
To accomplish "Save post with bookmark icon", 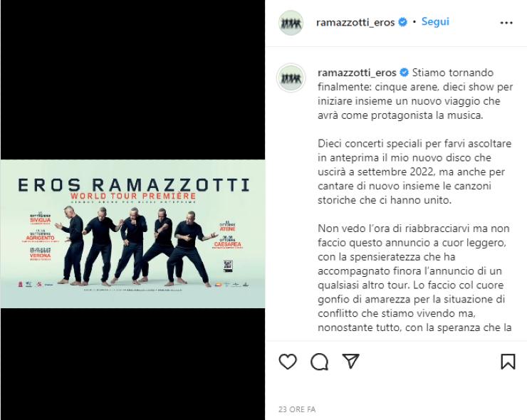I will (x=508, y=362).
